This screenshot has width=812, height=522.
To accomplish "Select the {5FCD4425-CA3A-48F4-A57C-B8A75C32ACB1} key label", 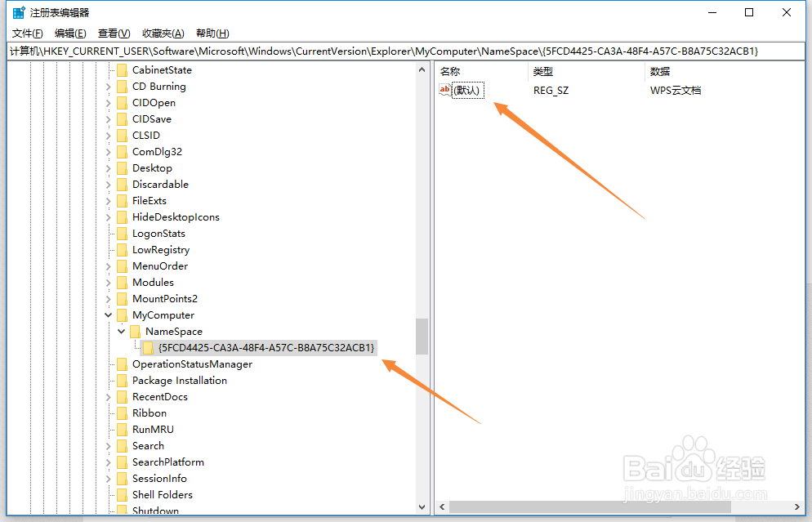I will [x=266, y=348].
